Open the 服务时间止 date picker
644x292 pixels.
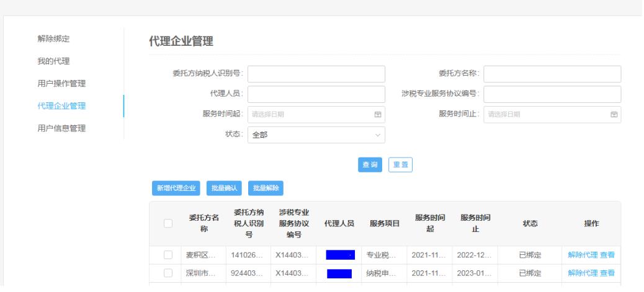click(x=546, y=114)
